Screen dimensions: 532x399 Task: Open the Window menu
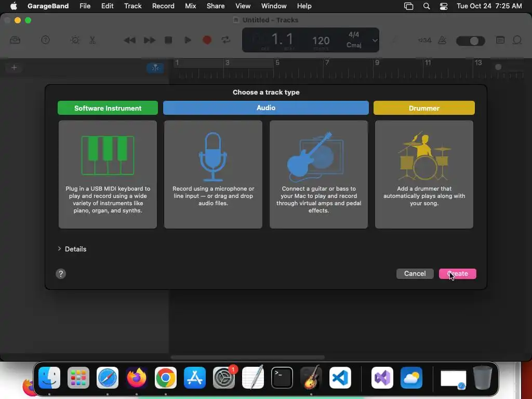point(274,6)
